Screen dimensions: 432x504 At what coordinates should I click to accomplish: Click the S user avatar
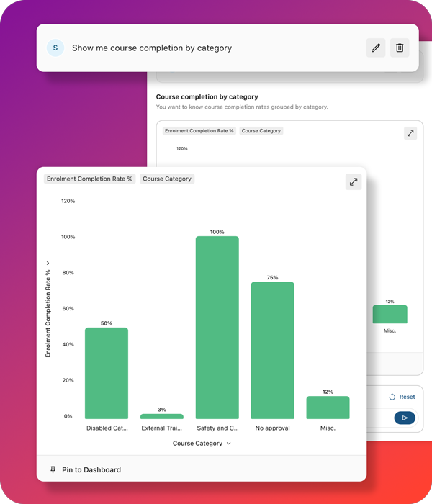(55, 48)
